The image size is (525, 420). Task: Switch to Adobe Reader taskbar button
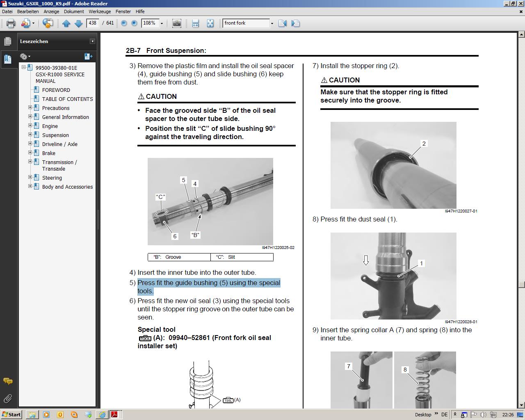click(114, 415)
